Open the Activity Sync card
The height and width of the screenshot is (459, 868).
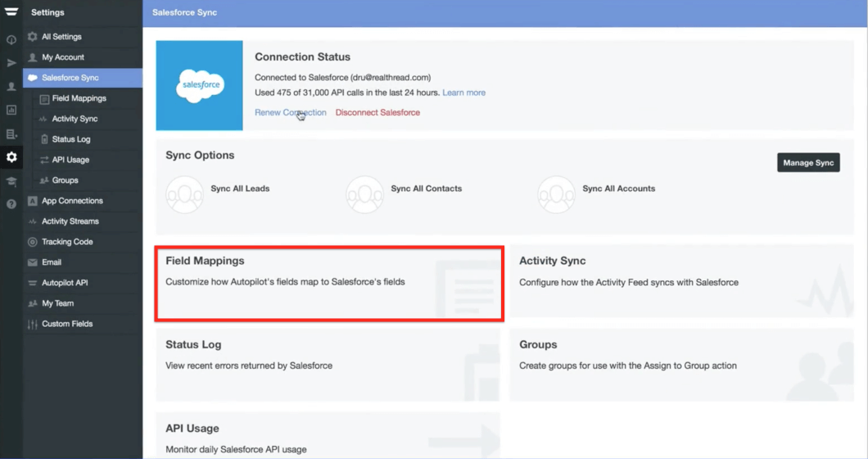point(681,281)
